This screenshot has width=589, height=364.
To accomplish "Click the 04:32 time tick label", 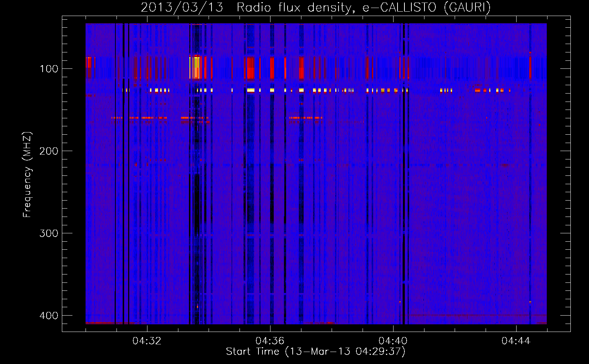I will pyautogui.click(x=147, y=341).
